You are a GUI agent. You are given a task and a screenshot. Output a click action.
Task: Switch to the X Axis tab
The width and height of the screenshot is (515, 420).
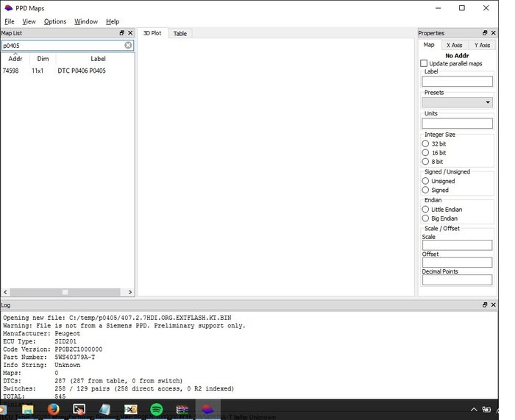455,46
